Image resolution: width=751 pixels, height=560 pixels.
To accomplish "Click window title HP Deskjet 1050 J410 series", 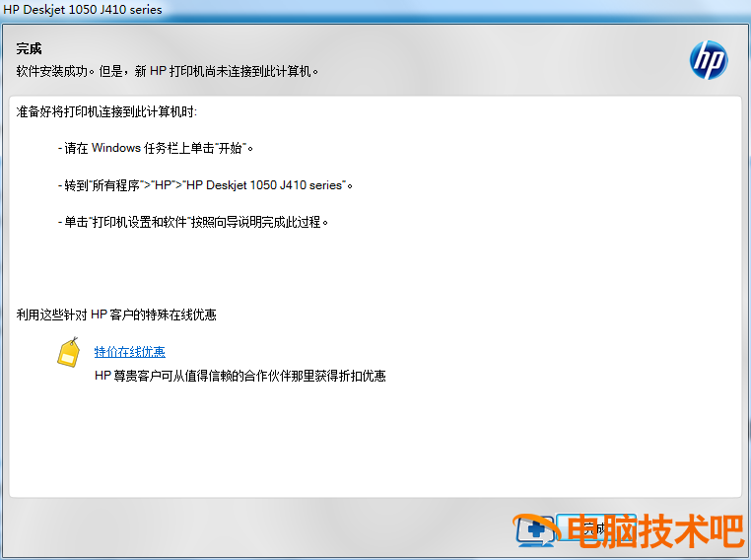I will click(x=83, y=10).
